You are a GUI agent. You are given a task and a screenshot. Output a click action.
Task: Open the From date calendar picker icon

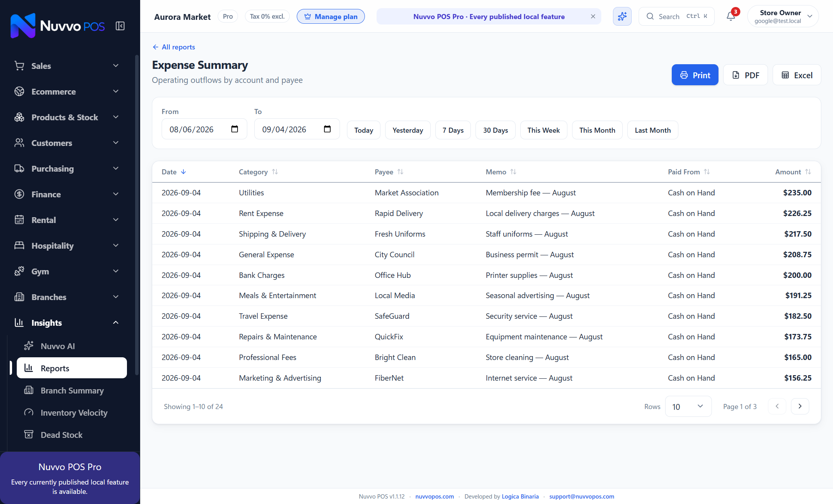[x=234, y=129]
